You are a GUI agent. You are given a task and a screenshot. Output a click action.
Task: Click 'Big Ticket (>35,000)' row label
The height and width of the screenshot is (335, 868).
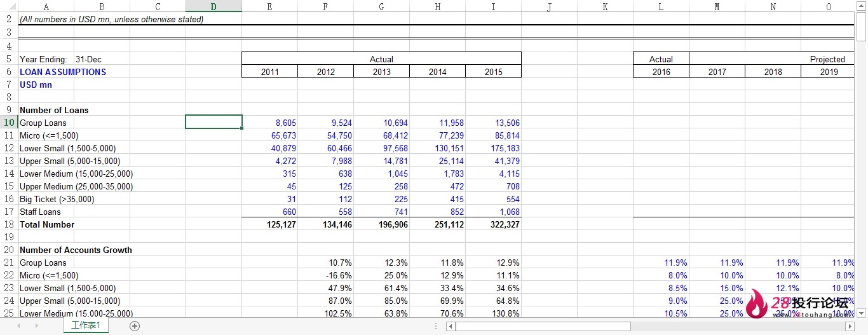pos(57,199)
